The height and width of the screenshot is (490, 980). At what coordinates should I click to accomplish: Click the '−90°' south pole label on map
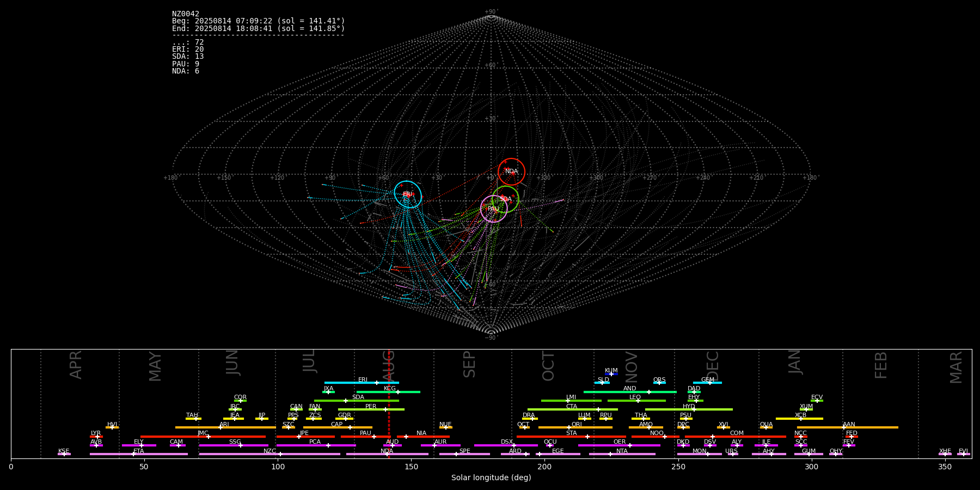click(x=491, y=338)
